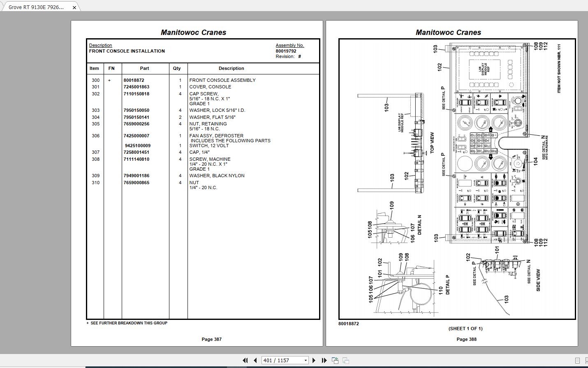Click the FRONT CONSOLE ASSEMBLY description
The height and width of the screenshot is (368, 588).
222,80
